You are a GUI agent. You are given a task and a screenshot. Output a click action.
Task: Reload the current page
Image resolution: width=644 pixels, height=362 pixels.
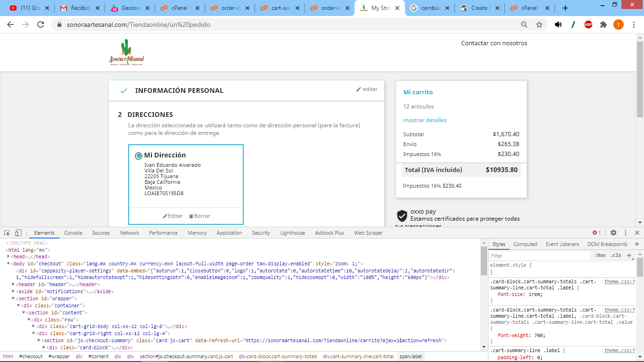coord(41,25)
